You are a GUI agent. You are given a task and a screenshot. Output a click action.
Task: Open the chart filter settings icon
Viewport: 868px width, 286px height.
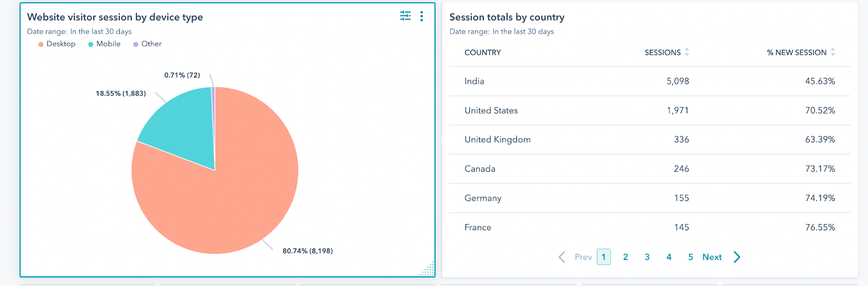(x=405, y=16)
